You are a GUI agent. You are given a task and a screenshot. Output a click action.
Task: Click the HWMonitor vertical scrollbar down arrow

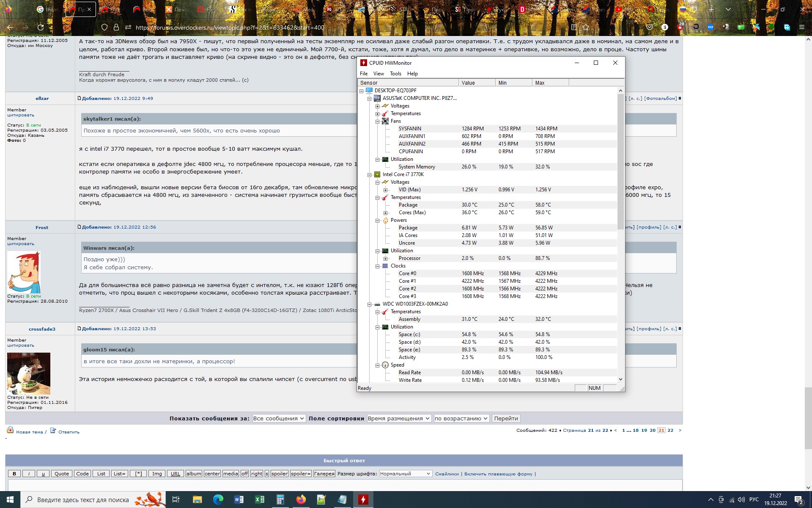620,379
